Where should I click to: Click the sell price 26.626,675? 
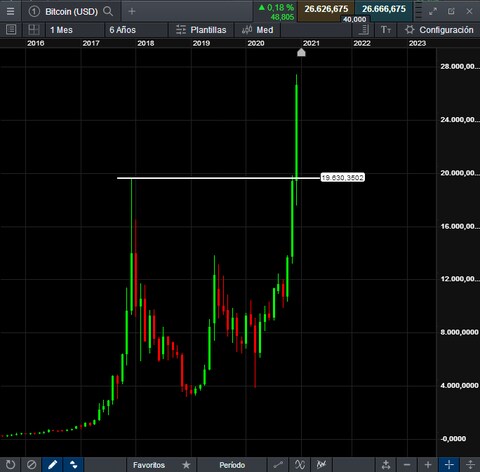tap(326, 9)
